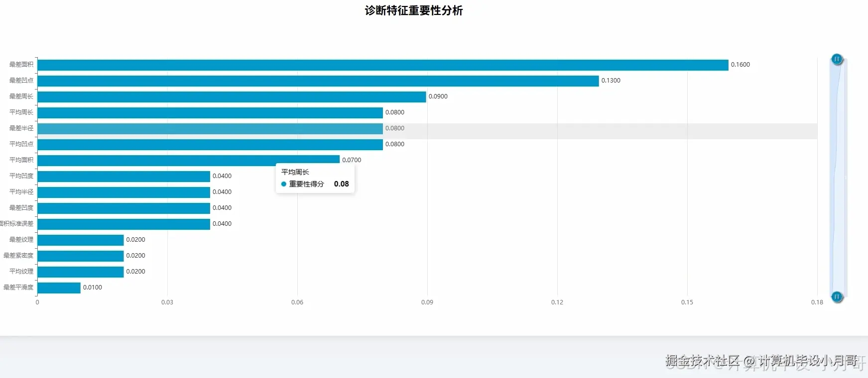Click the 最差纹理 axis label
The width and height of the screenshot is (868, 378).
click(21, 240)
